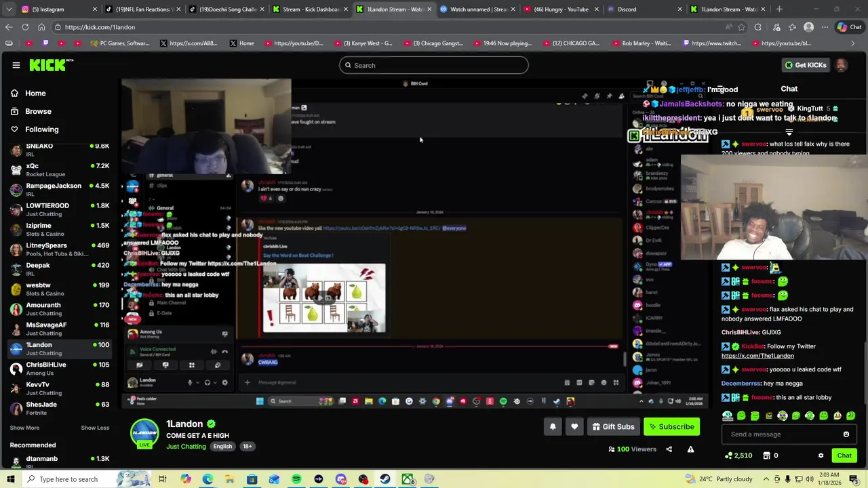The image size is (868, 488).
Task: Click the English language tag
Action: tap(222, 447)
